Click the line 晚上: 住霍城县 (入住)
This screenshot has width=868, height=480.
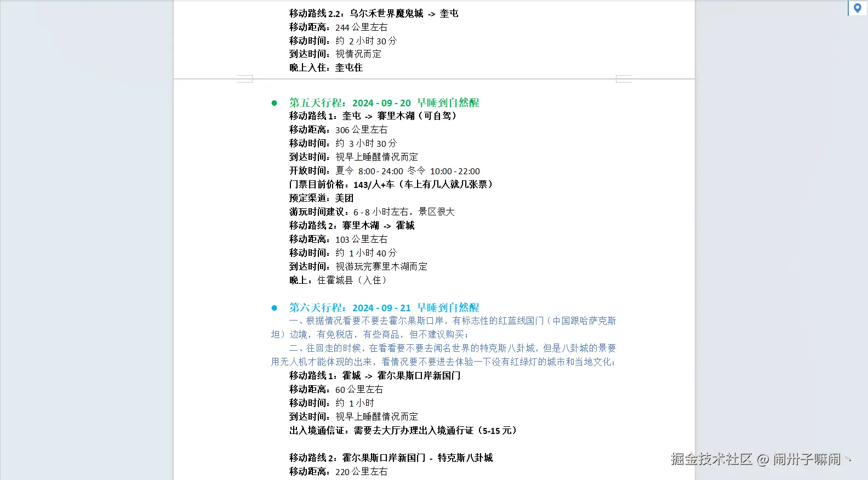pos(339,280)
